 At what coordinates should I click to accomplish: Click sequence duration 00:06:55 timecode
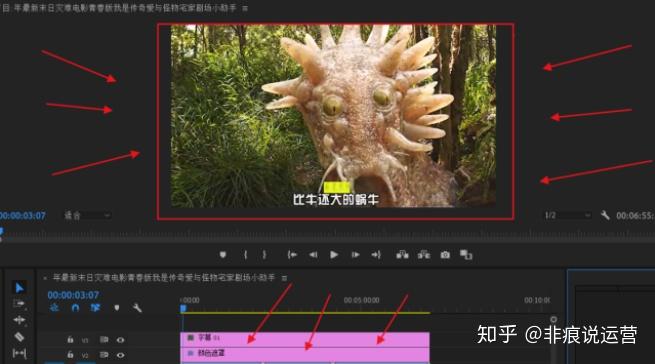[635, 216]
